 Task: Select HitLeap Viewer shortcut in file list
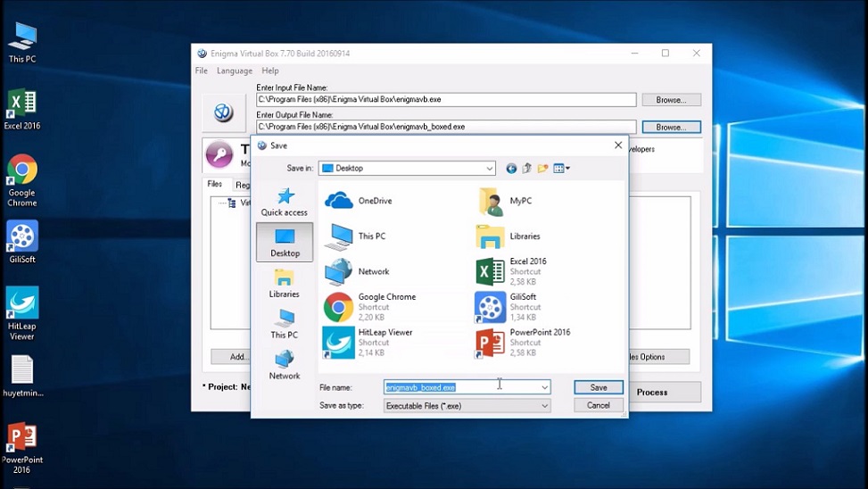click(x=368, y=343)
